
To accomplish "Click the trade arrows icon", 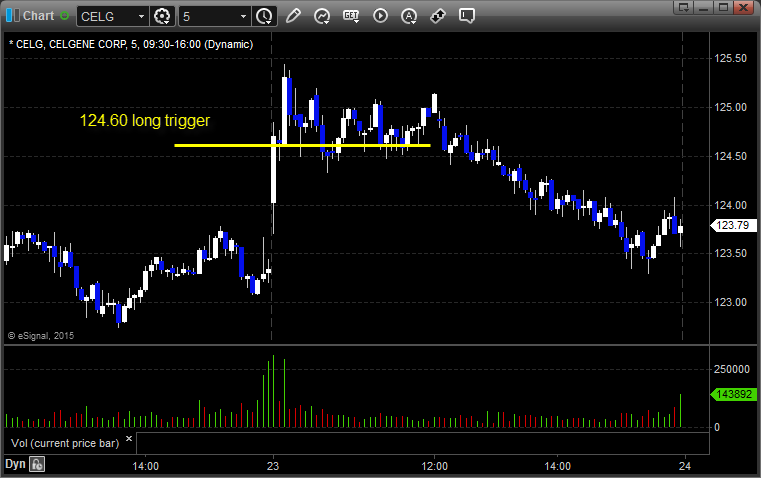I will (438, 16).
